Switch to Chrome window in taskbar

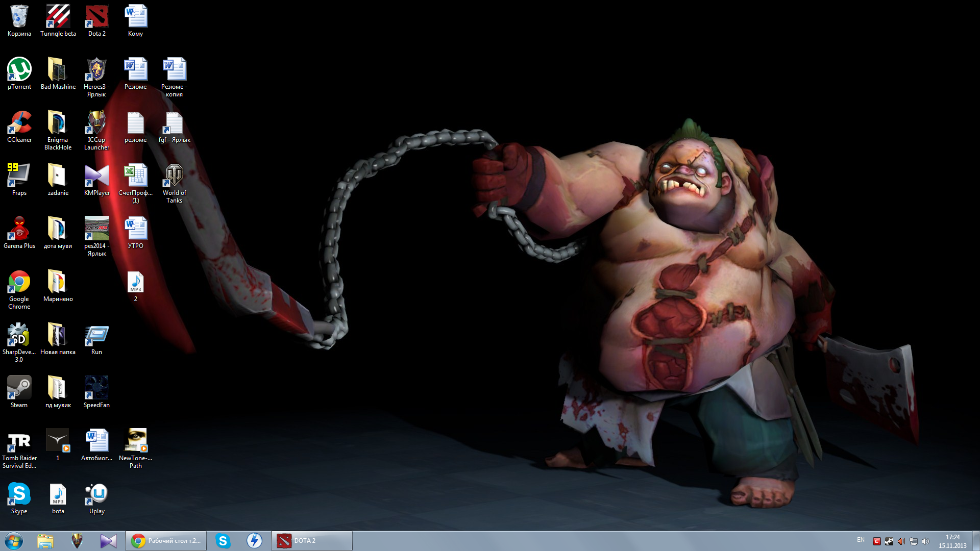point(166,541)
